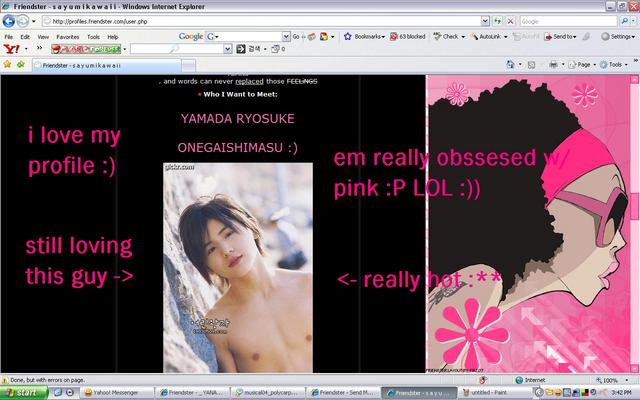Open the Edit menu
This screenshot has width=640, height=400.
pos(25,37)
